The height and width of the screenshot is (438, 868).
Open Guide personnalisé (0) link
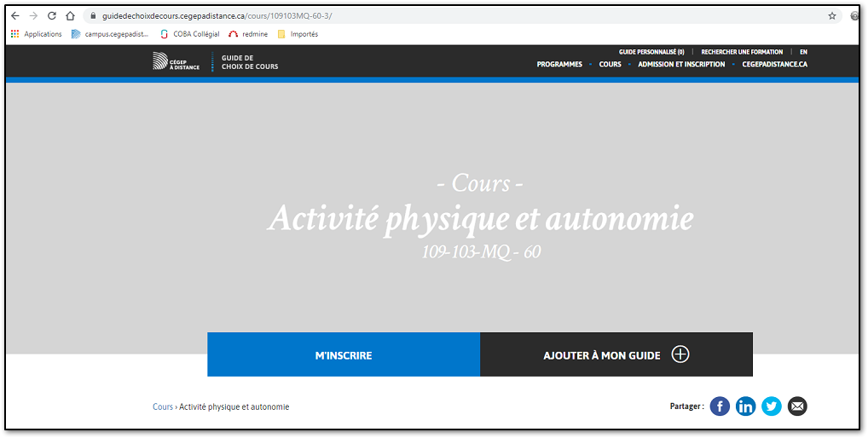click(651, 52)
